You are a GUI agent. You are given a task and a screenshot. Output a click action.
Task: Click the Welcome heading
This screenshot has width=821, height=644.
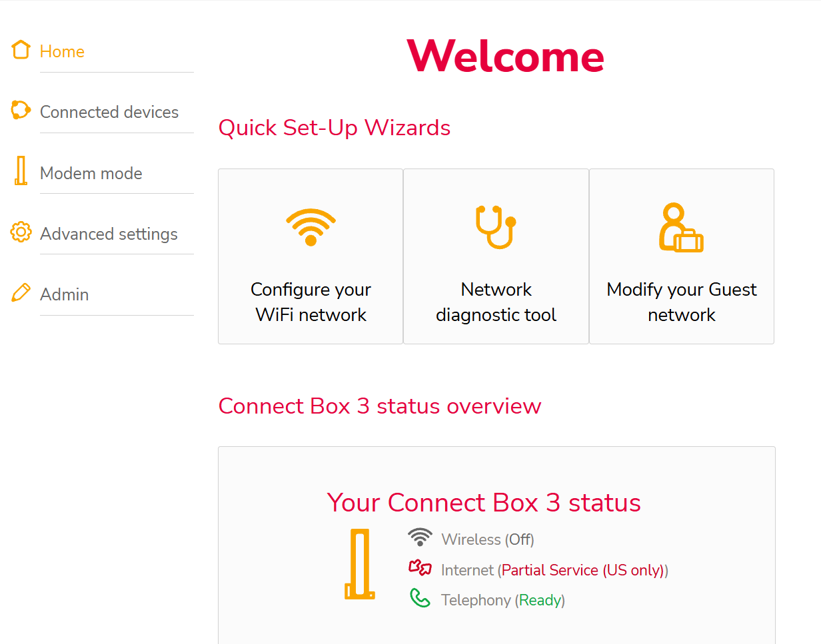click(x=505, y=56)
